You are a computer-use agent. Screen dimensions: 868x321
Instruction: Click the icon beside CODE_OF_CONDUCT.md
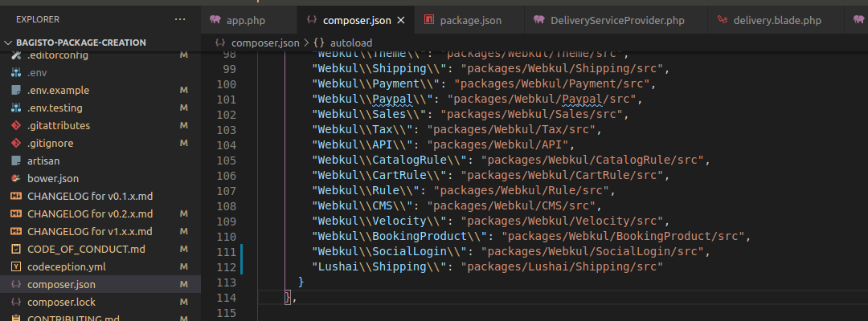[x=16, y=249]
